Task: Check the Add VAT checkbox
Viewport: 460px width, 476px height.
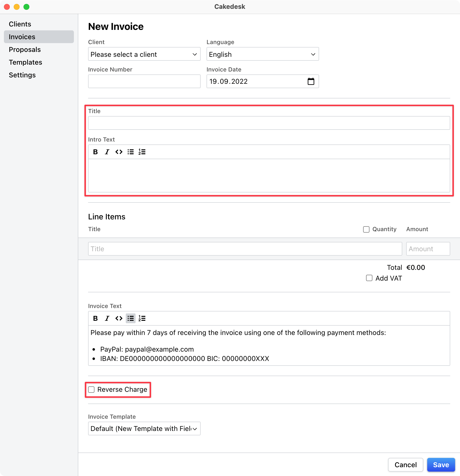Action: pyautogui.click(x=369, y=278)
